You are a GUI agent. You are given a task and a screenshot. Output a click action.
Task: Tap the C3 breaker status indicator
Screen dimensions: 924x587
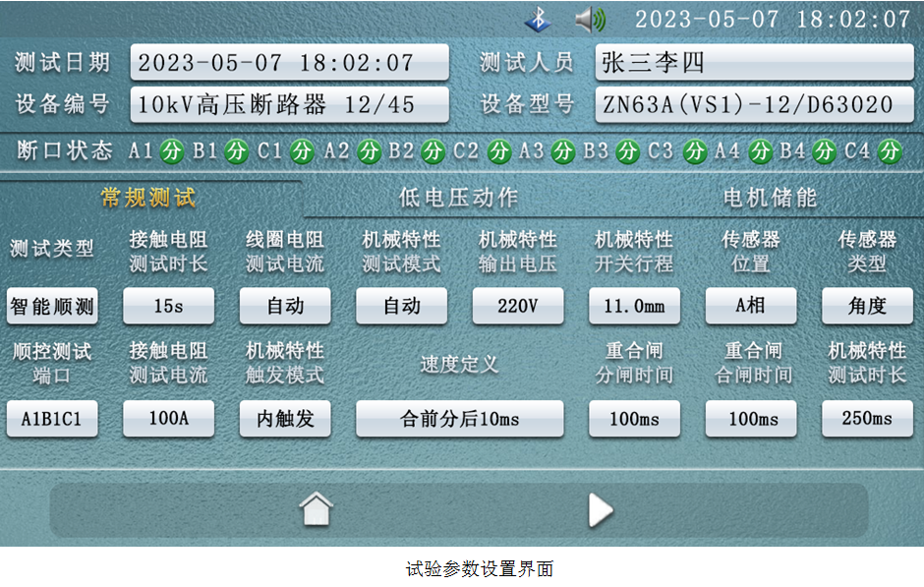694,151
